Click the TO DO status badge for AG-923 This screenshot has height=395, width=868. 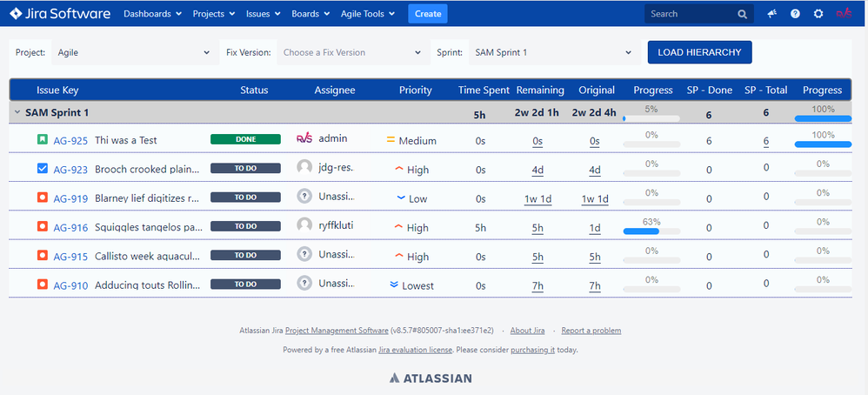[x=246, y=168]
